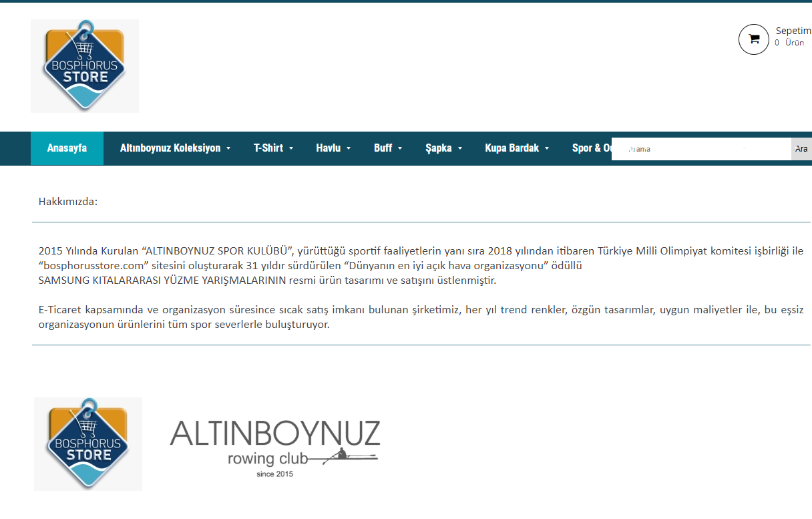
Task: Expand the Şapka dropdown arrow
Action: [x=460, y=149]
